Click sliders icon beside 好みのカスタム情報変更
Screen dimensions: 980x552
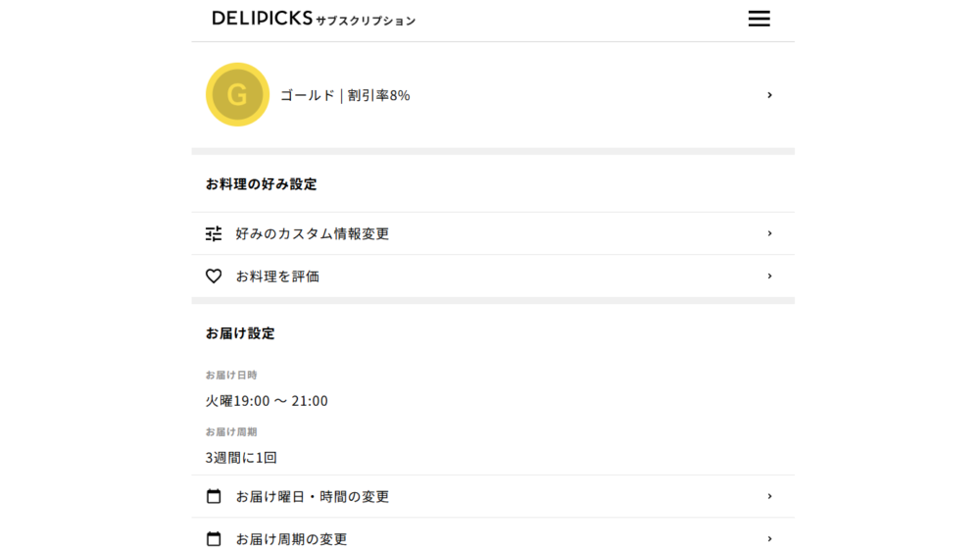[x=214, y=233]
